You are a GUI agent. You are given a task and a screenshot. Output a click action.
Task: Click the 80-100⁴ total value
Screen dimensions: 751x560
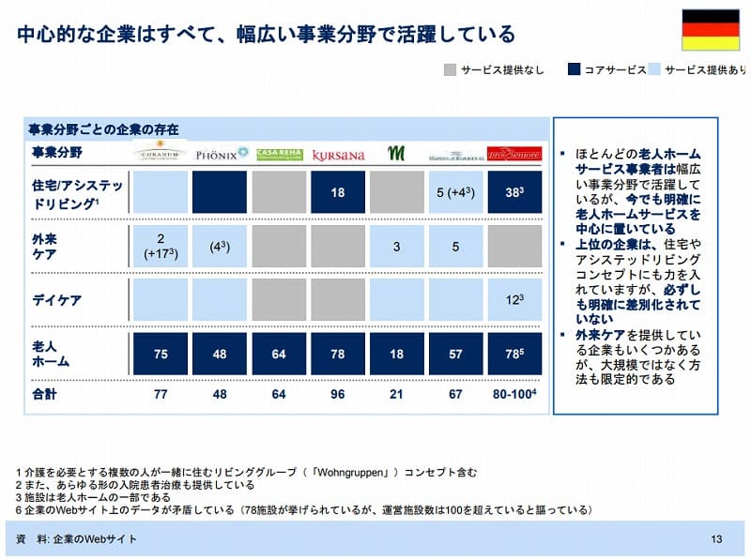(511, 396)
